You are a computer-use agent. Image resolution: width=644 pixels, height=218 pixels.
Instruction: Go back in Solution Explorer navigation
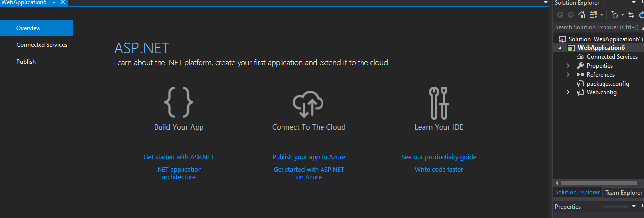(x=560, y=15)
